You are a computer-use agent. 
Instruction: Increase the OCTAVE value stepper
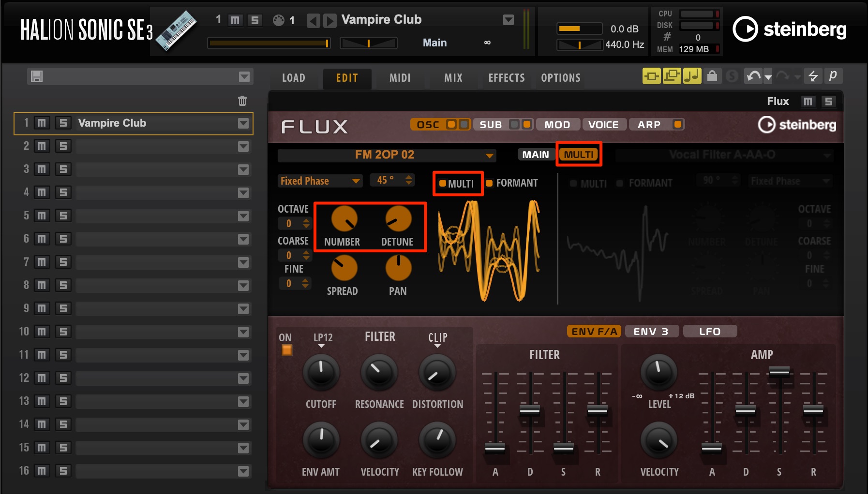(x=306, y=220)
